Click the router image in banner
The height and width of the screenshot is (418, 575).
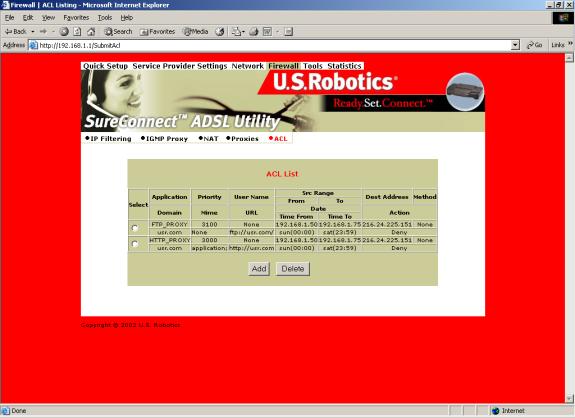(465, 91)
